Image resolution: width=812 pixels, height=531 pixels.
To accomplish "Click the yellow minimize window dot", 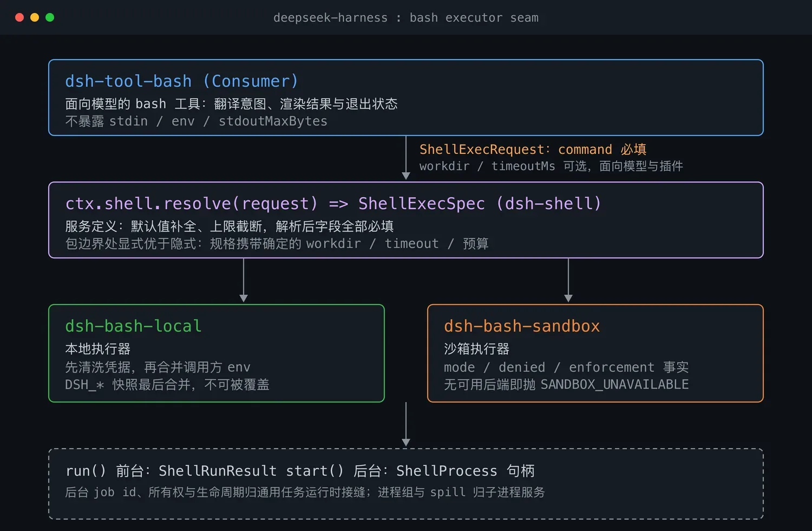I will coord(35,17).
